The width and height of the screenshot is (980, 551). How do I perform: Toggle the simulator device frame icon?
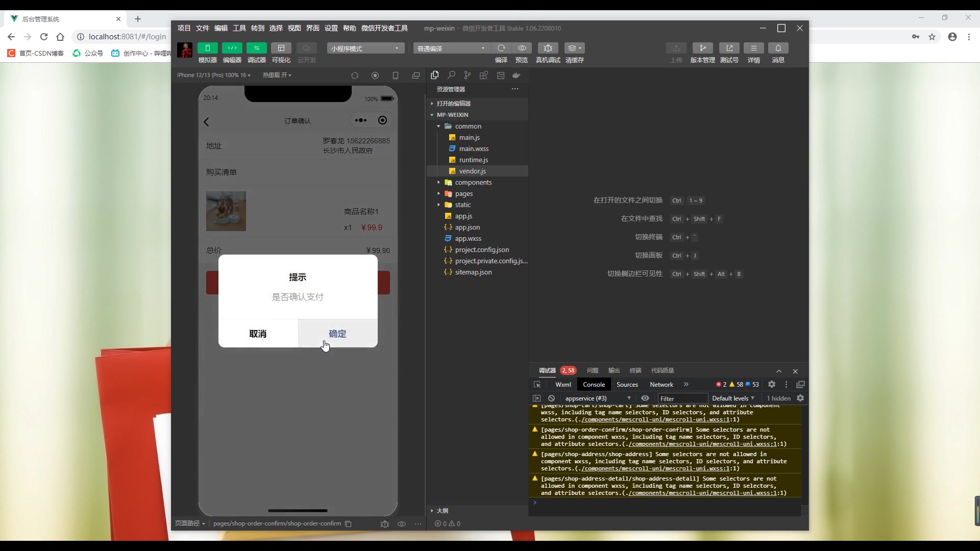click(396, 76)
